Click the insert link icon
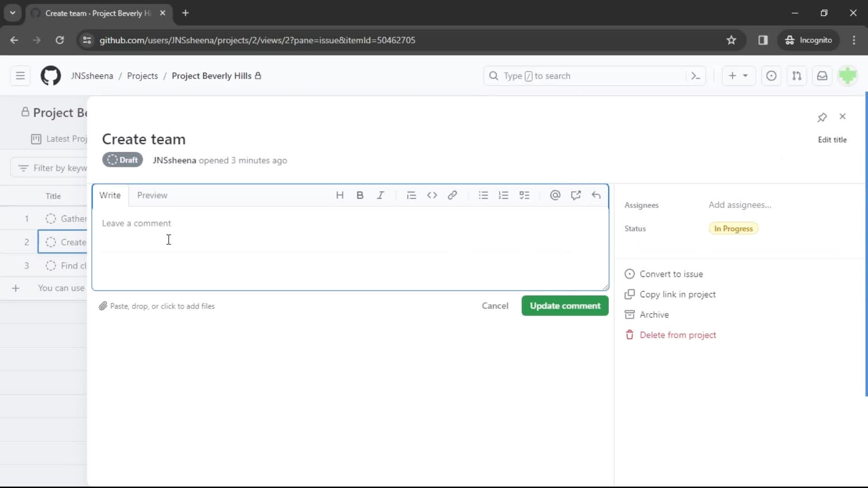This screenshot has height=488, width=868. coord(453,195)
